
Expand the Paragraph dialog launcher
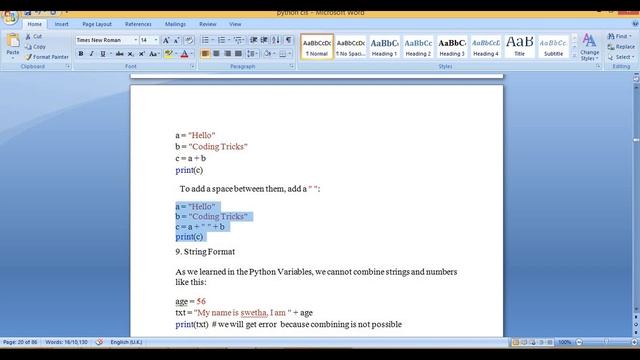(x=292, y=66)
